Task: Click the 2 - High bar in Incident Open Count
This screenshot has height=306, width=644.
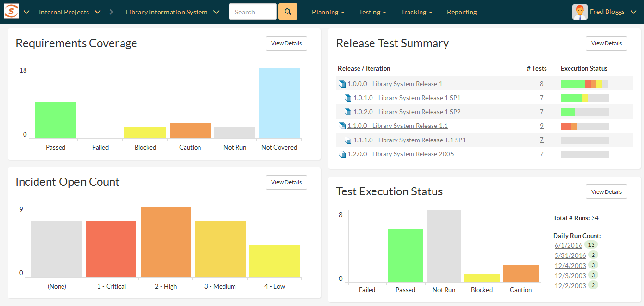Action: [x=166, y=242]
